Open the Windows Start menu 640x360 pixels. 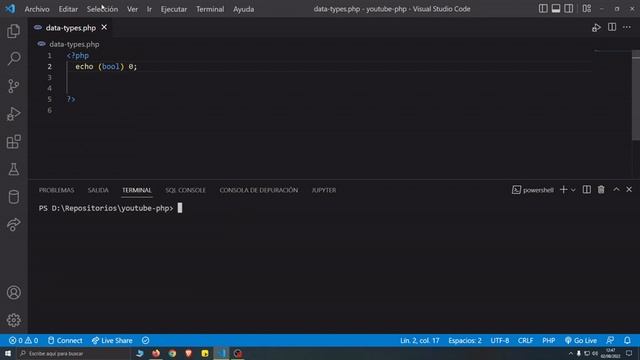(8, 353)
